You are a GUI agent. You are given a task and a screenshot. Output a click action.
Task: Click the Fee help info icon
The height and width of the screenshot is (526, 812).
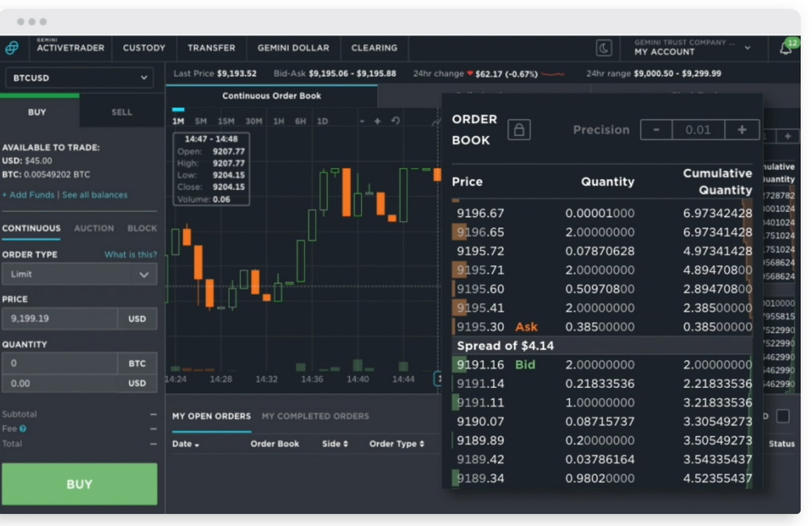point(23,428)
